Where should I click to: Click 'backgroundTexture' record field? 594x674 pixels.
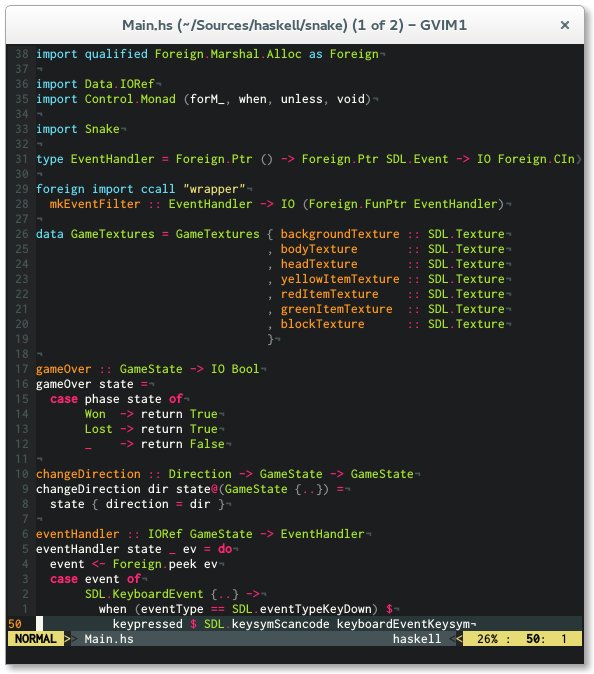340,234
